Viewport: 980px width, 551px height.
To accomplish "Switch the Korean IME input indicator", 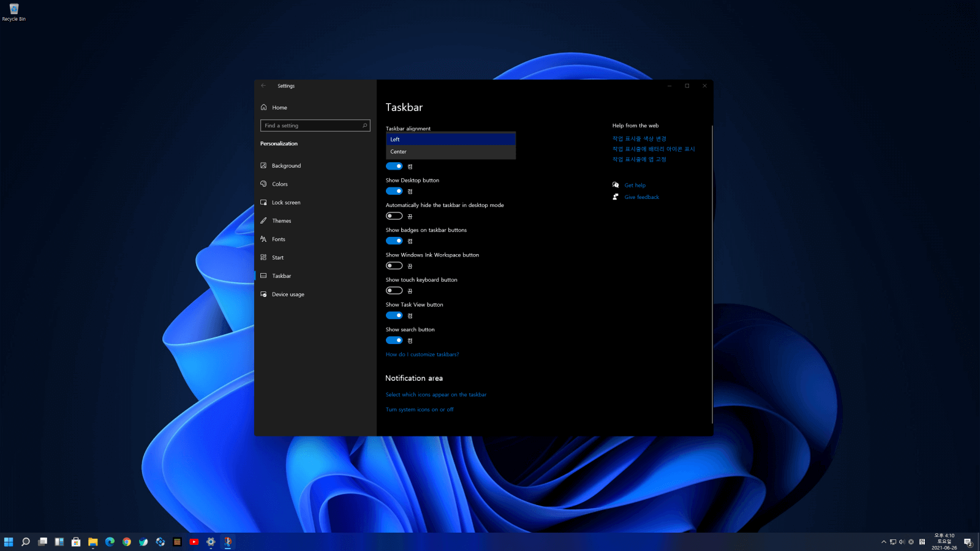I will click(922, 542).
